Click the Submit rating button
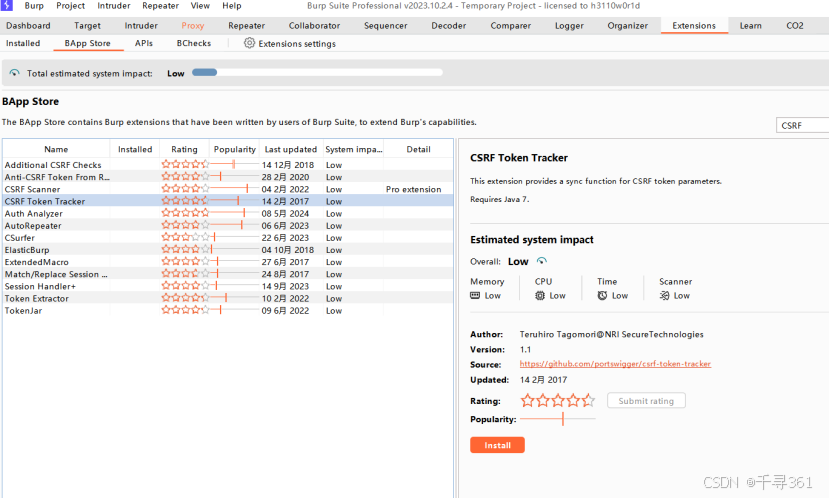The width and height of the screenshot is (829, 498). [646, 401]
